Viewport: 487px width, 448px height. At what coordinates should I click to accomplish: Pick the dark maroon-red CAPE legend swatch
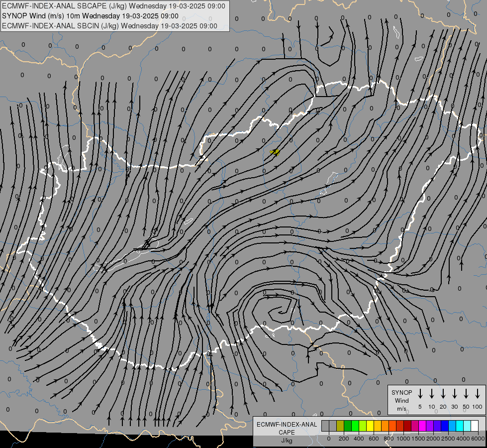click(x=408, y=426)
